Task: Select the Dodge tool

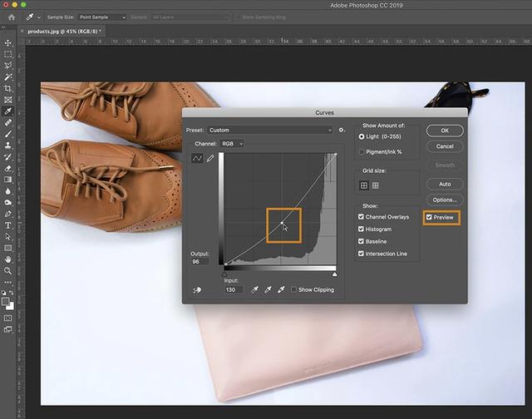Action: pos(7,203)
